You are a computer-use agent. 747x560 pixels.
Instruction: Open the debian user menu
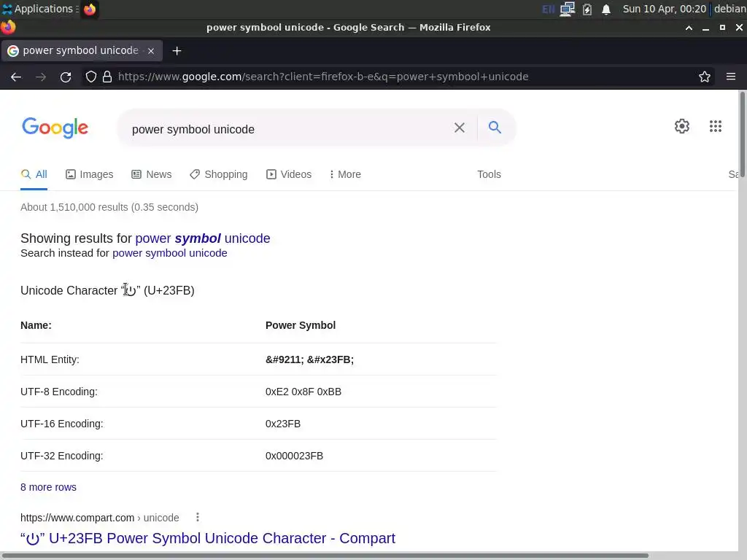(x=729, y=9)
